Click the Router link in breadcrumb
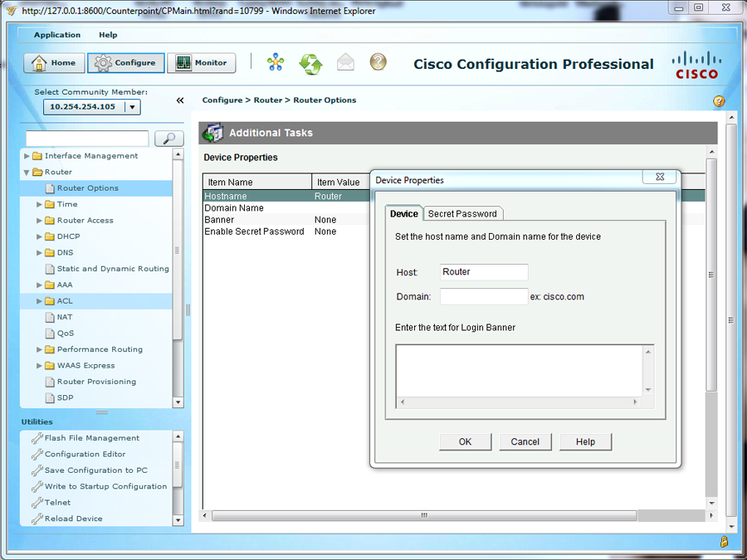Viewport: 747px width, 560px height. pos(268,100)
